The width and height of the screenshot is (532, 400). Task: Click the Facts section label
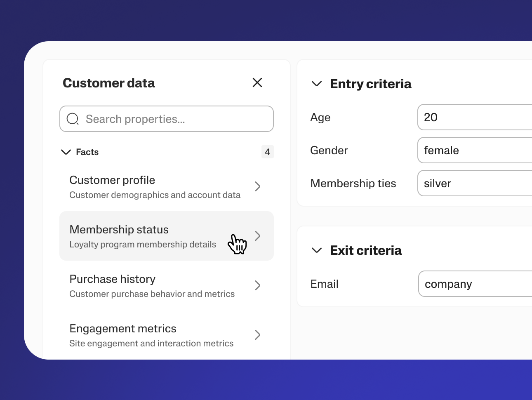point(87,152)
